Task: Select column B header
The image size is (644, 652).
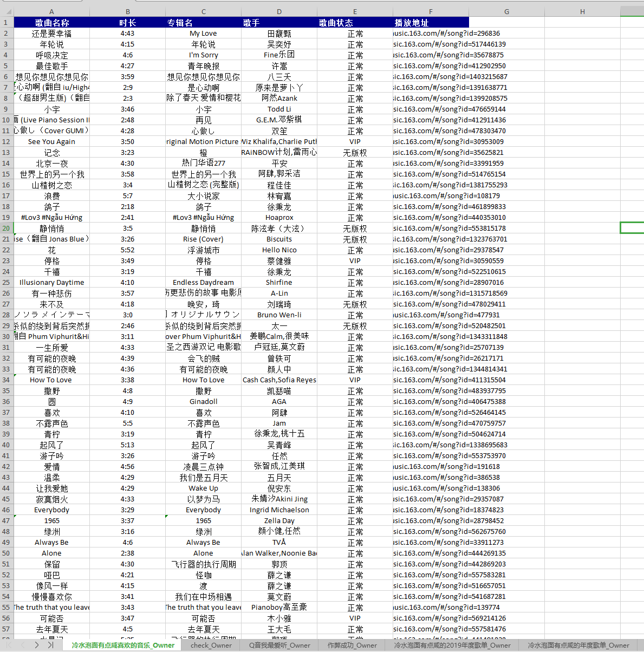Action: pyautogui.click(x=128, y=11)
